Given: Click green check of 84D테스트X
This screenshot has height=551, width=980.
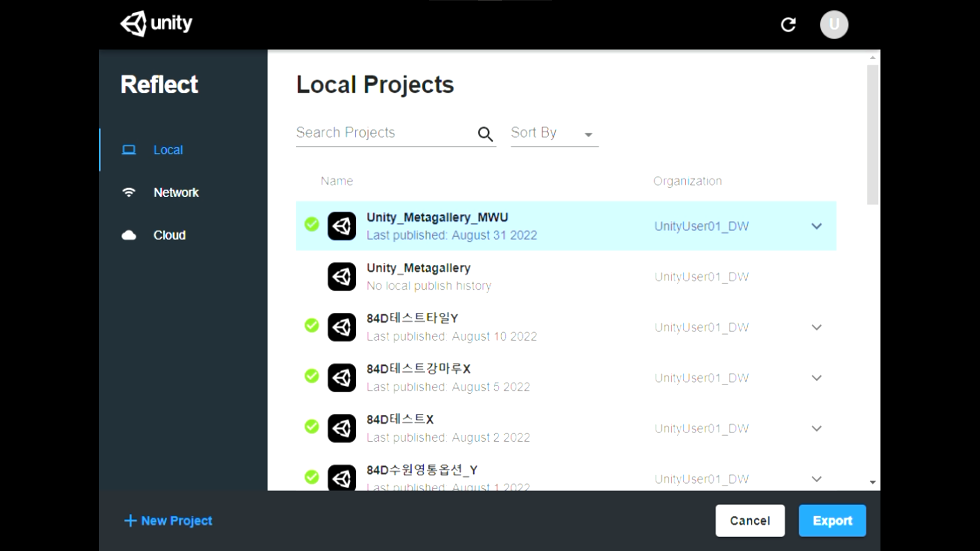Looking at the screenshot, I should pos(311,427).
